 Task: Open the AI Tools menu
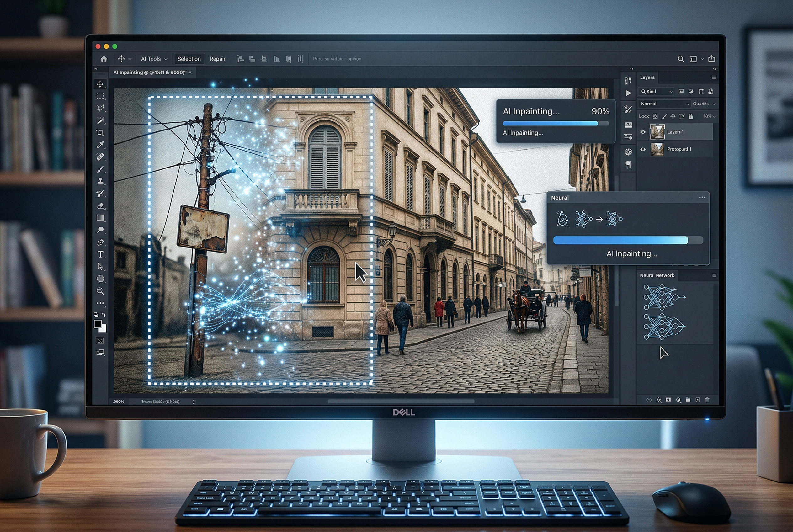tap(153, 59)
